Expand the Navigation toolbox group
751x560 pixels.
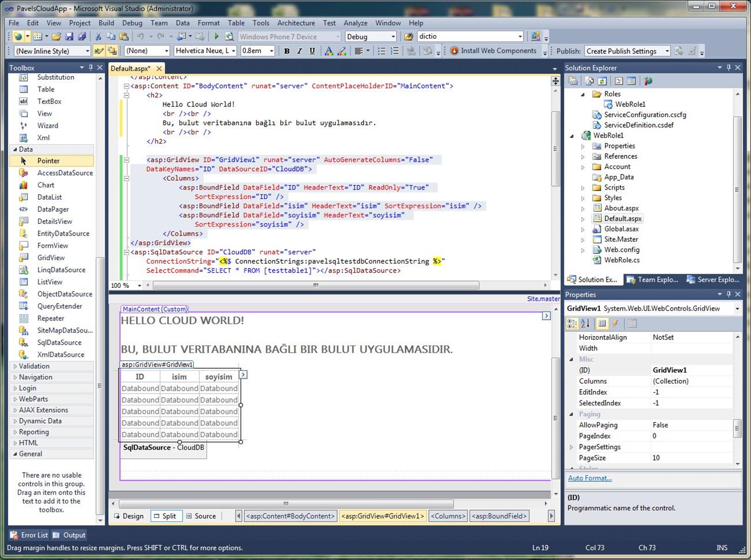click(x=15, y=377)
